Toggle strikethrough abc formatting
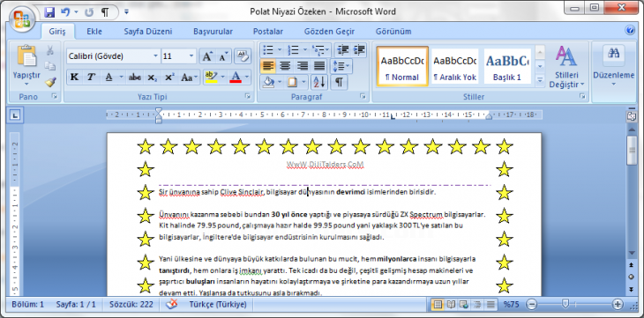Image resolution: width=644 pixels, height=318 pixels. [134, 78]
